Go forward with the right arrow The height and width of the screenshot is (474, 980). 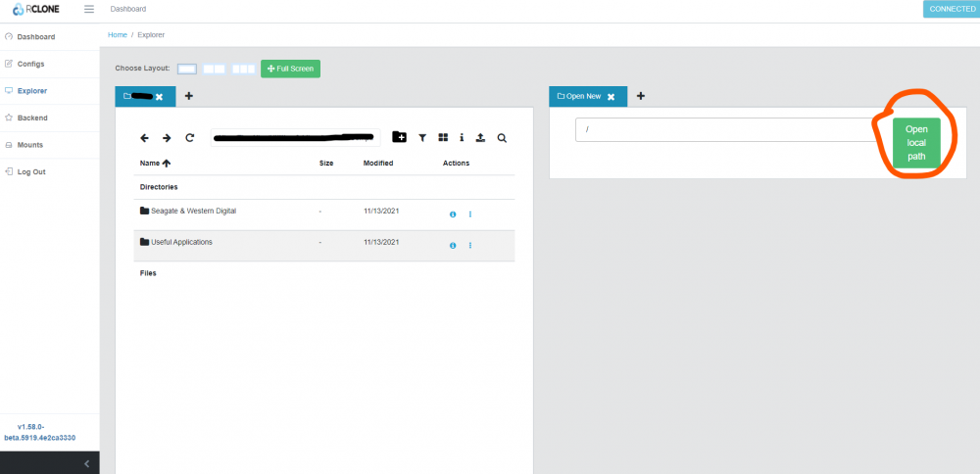tap(167, 138)
